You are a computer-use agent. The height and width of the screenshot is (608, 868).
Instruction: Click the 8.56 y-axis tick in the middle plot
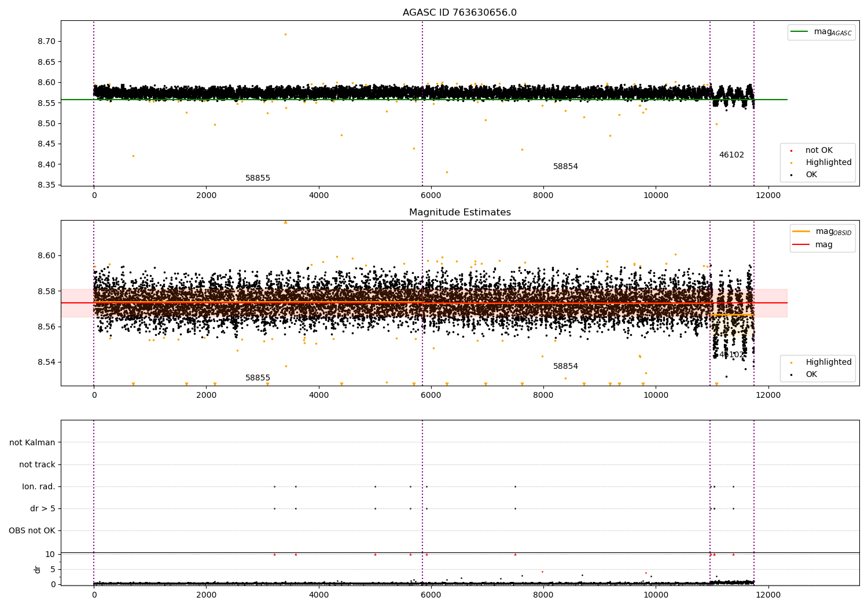click(x=47, y=327)
